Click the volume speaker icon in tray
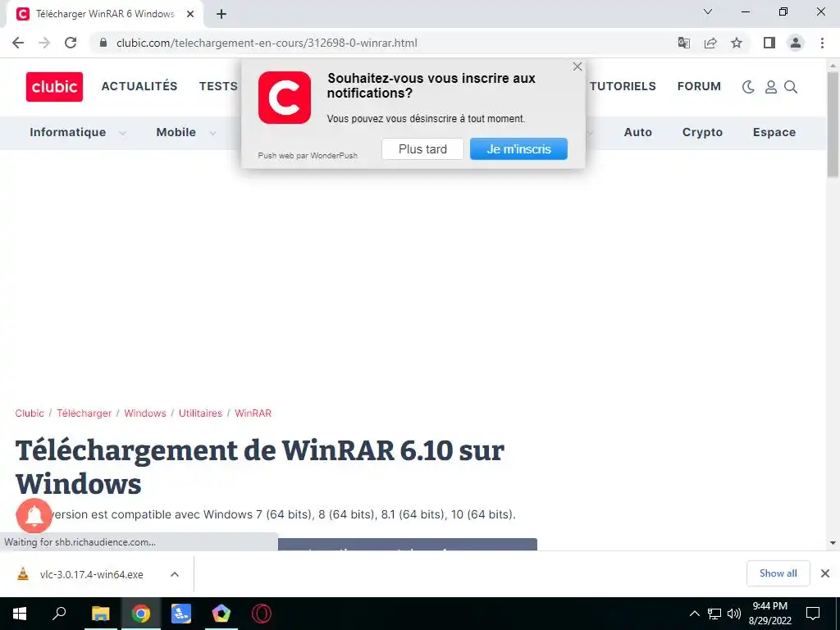The width and height of the screenshot is (840, 630). coord(734,614)
